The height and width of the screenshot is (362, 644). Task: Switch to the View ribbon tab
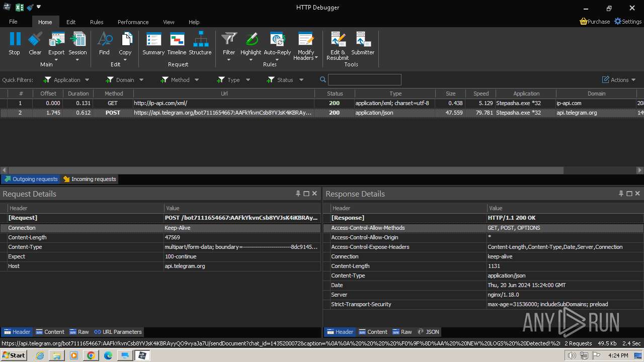point(169,22)
